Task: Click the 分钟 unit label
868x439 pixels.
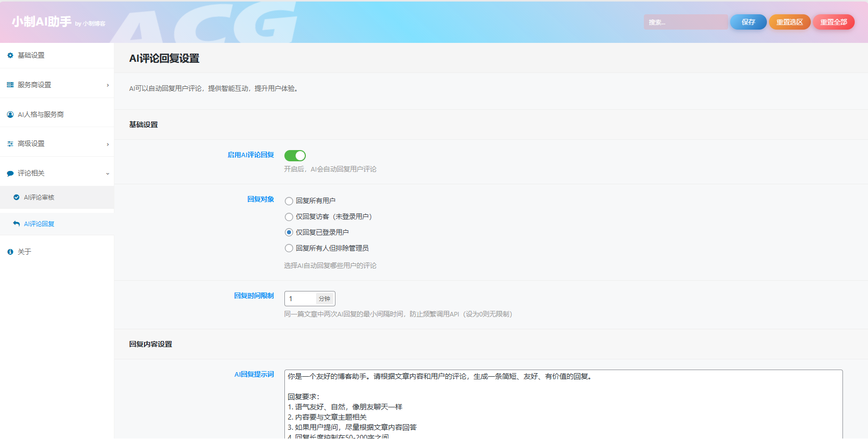Action: point(325,299)
